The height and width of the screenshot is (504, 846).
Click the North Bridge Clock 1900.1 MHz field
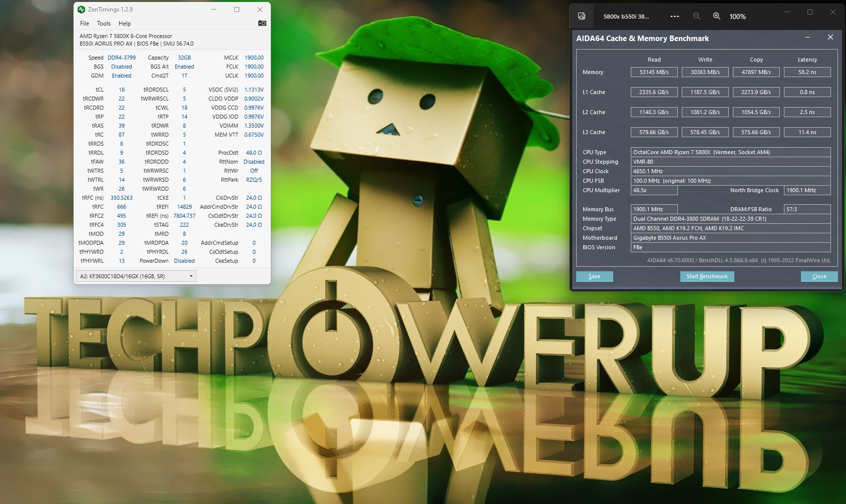(x=807, y=190)
